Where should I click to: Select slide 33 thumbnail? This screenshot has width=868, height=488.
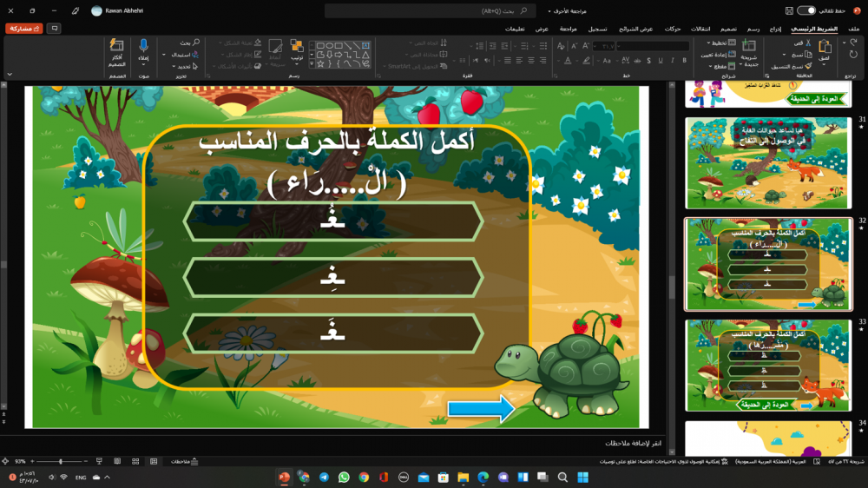click(x=768, y=365)
